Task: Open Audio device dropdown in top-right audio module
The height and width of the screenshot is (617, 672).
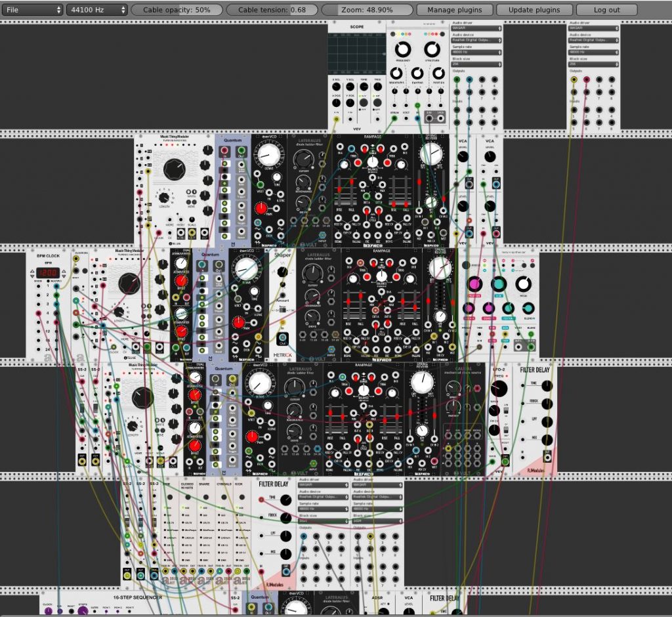Action: point(593,40)
